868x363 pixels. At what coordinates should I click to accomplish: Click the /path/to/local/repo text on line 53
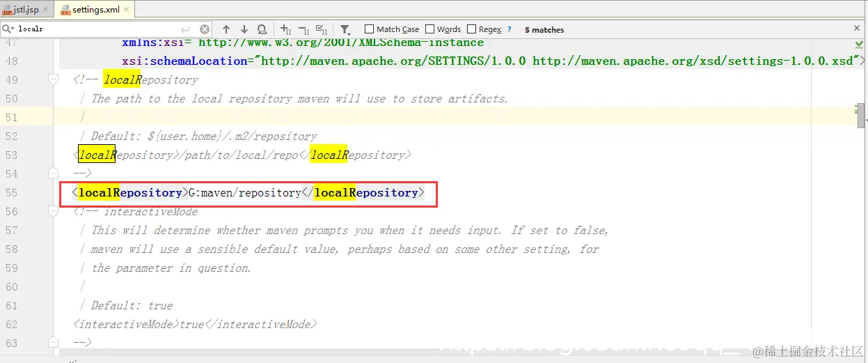pyautogui.click(x=239, y=155)
